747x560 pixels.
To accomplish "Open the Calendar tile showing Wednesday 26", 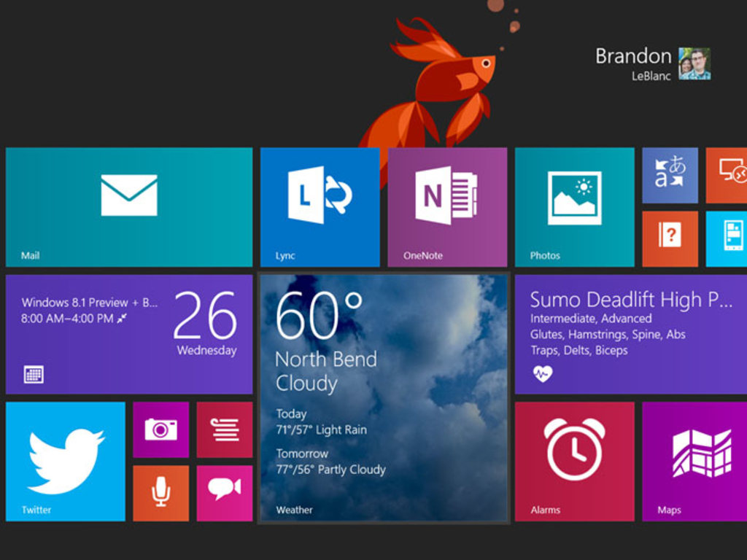I will point(128,332).
